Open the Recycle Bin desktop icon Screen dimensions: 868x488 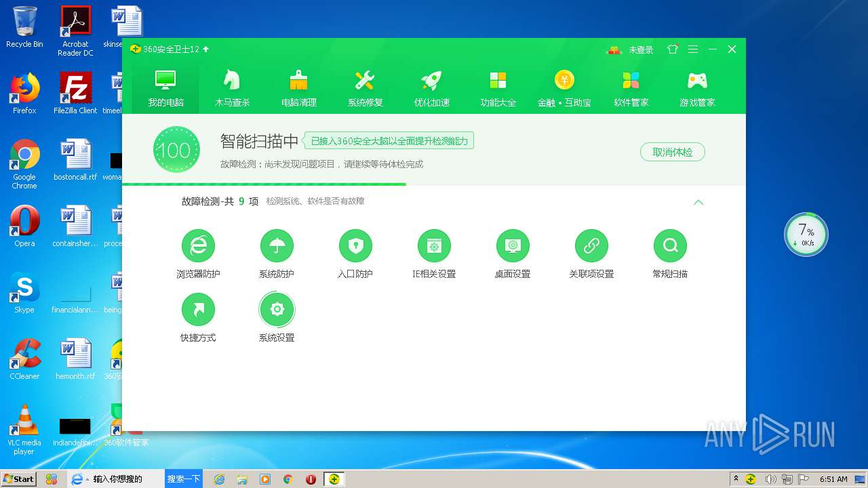[x=24, y=28]
